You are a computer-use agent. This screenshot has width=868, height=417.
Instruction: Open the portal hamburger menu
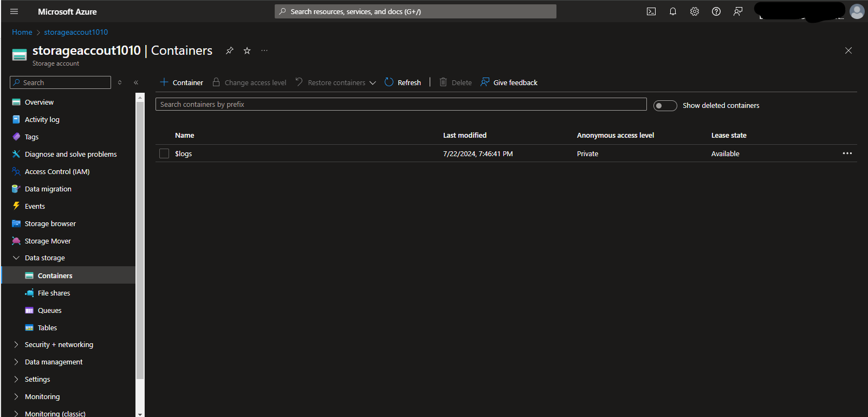coord(14,11)
